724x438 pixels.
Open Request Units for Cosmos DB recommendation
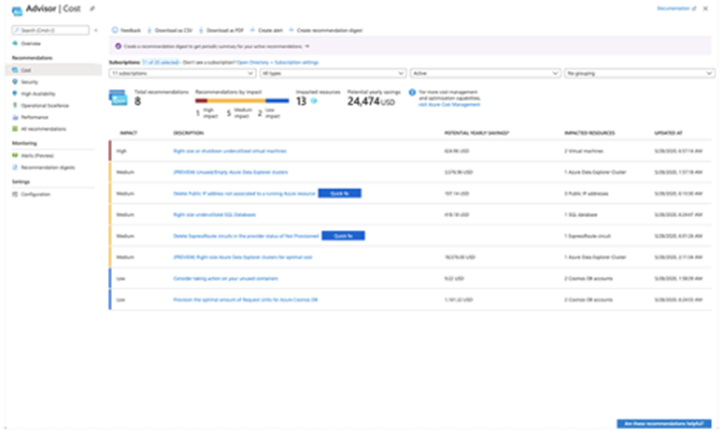point(245,300)
